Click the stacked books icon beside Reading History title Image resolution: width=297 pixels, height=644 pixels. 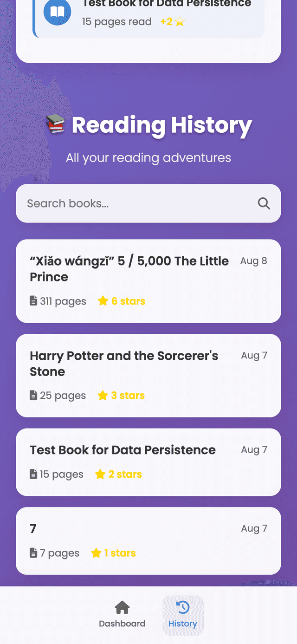57,124
